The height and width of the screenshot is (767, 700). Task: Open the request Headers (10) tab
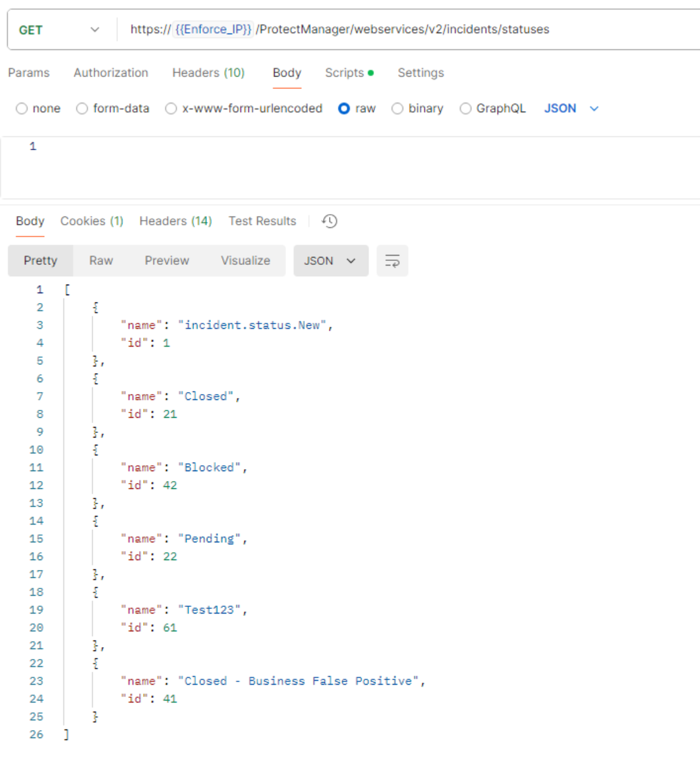click(x=208, y=73)
